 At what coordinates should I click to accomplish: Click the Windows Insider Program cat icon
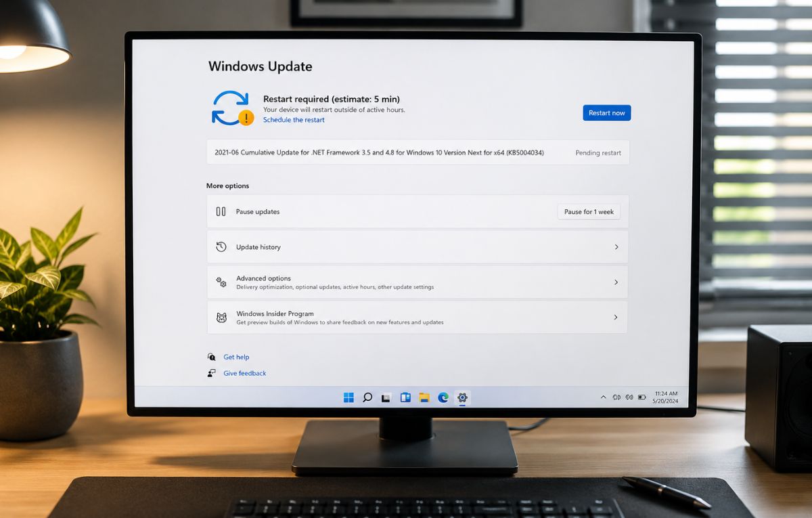coord(221,318)
